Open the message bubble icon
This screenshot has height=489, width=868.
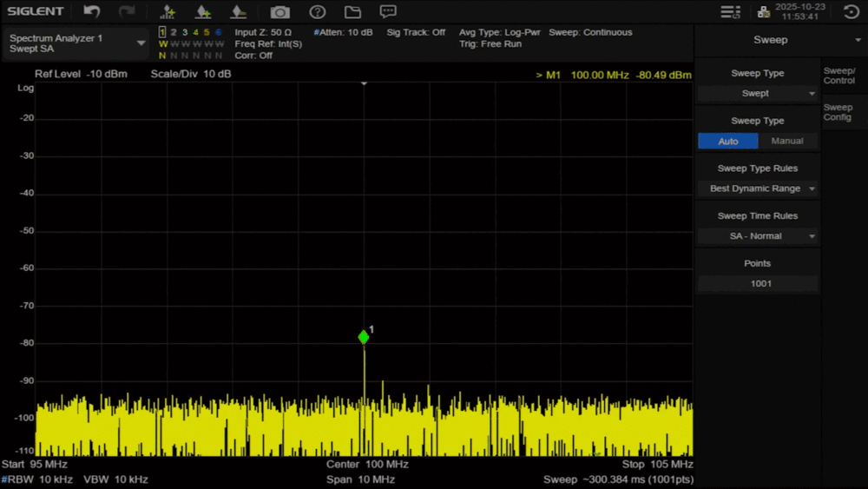(388, 11)
